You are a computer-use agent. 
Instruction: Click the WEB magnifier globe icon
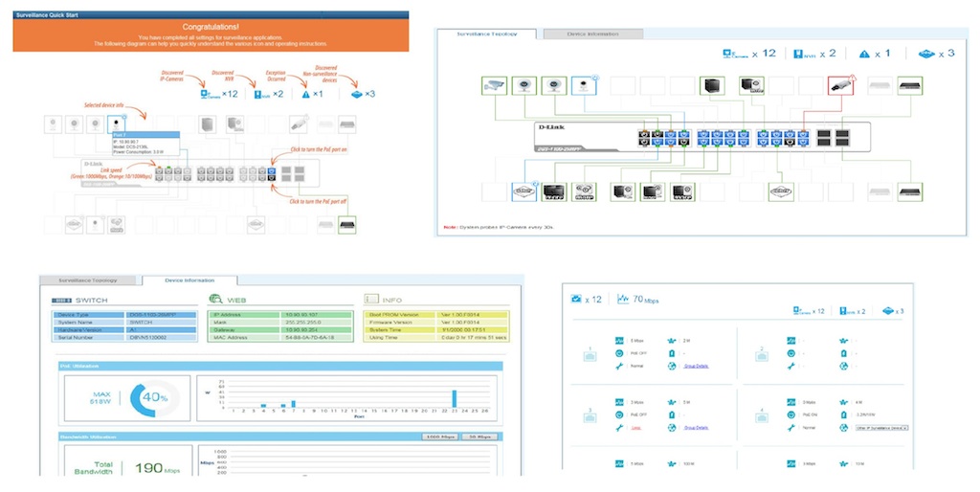click(216, 300)
